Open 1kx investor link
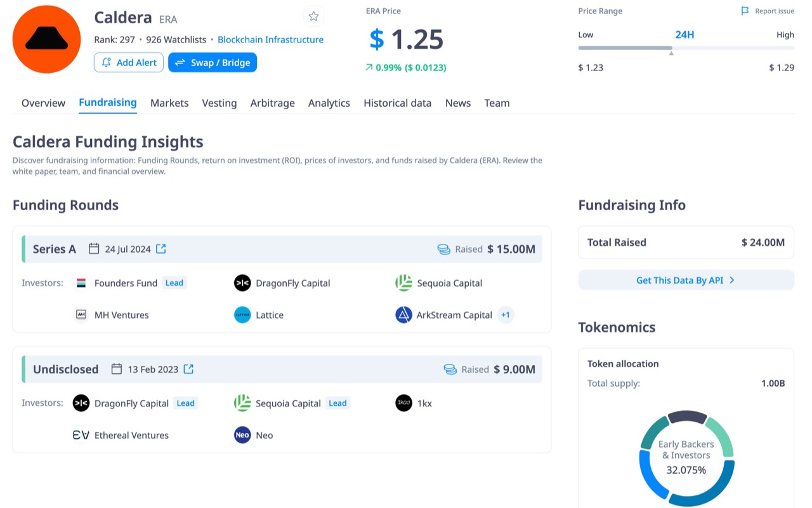Screen dimensions: 812x508 424,403
